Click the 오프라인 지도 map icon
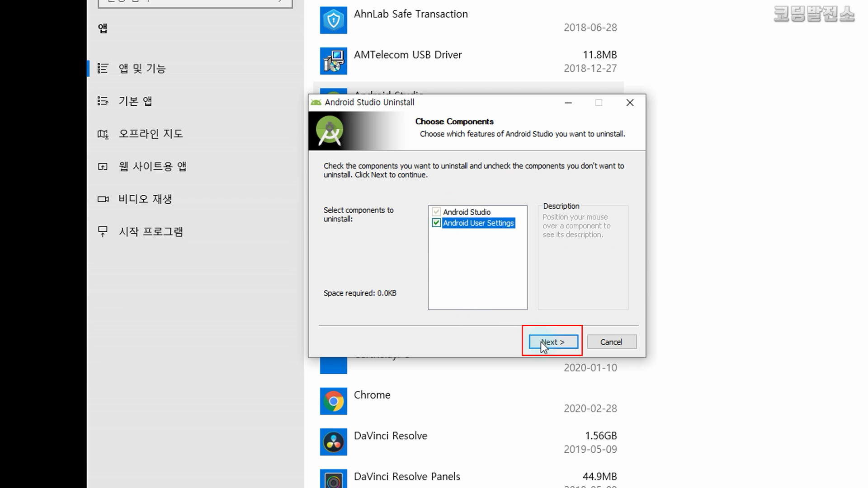The height and width of the screenshot is (488, 868). click(103, 134)
